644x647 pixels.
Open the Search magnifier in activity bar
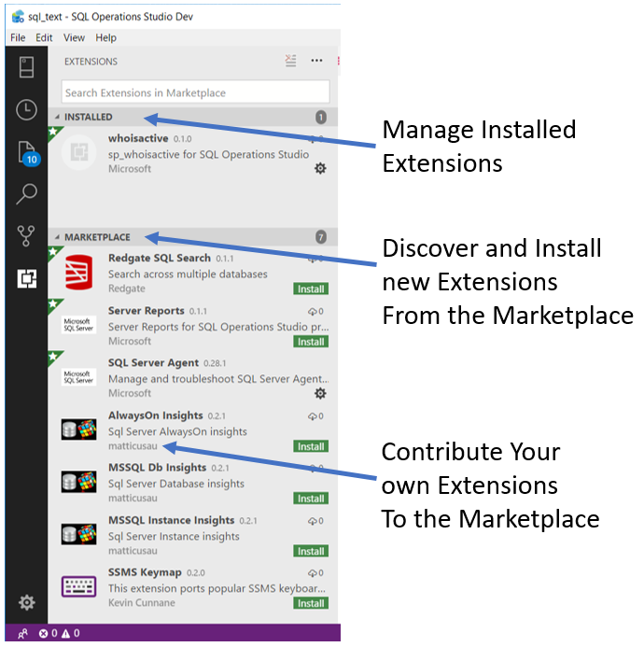(x=26, y=194)
